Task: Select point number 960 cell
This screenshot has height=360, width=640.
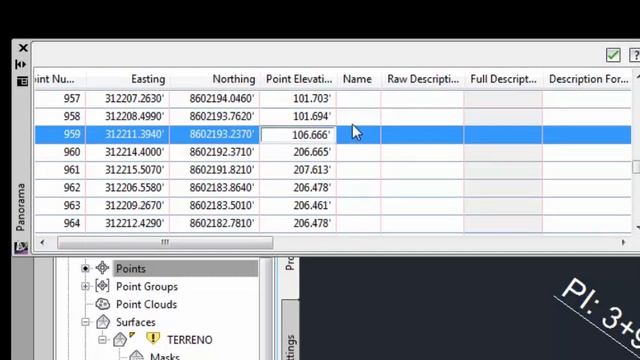Action: pyautogui.click(x=60, y=152)
